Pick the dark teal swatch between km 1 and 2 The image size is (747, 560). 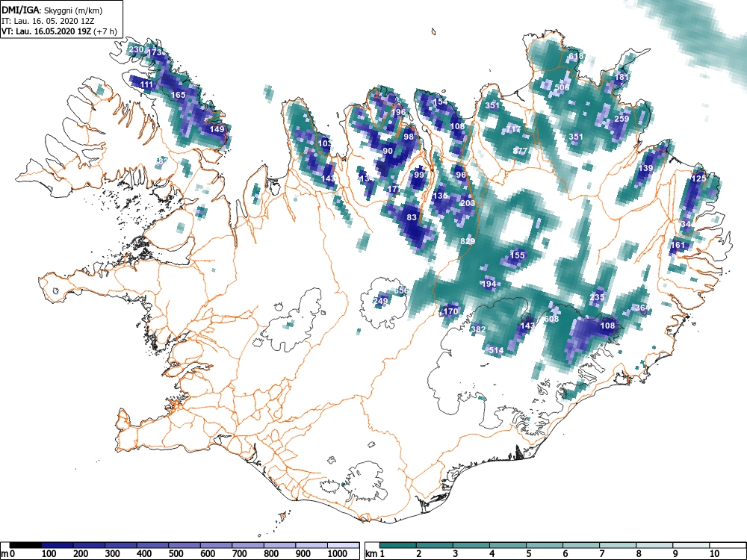point(398,545)
